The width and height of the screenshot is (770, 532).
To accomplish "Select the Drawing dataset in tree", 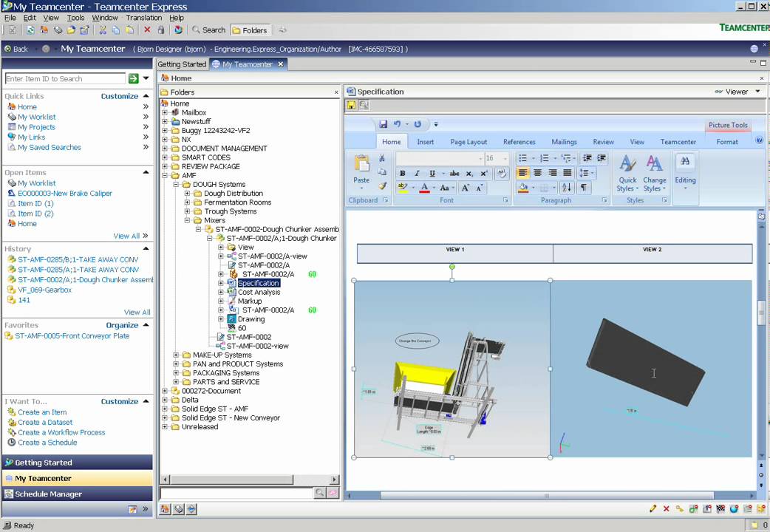I will tap(251, 318).
